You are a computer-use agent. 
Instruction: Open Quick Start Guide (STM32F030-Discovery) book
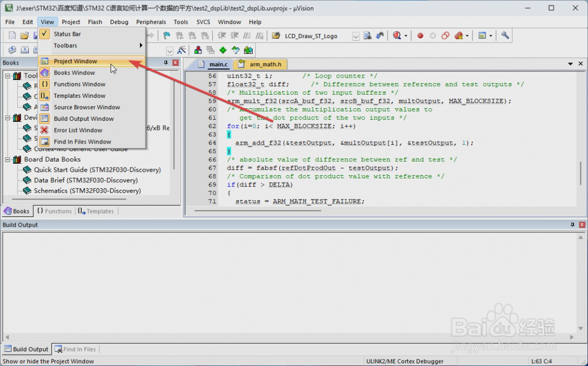tap(97, 170)
